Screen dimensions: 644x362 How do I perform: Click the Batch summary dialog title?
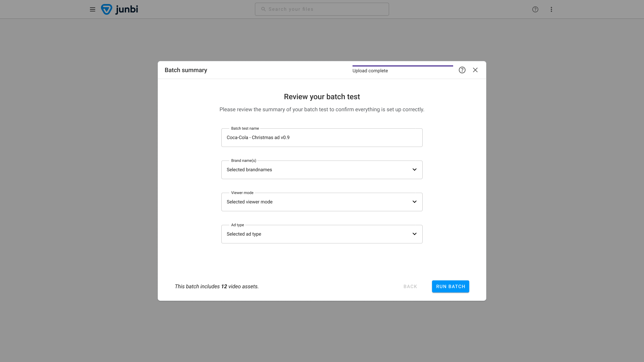pyautogui.click(x=186, y=70)
